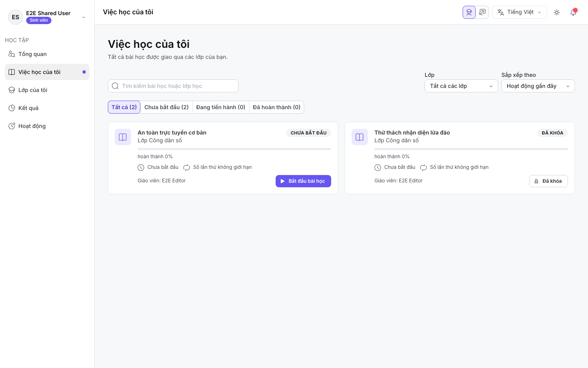
Task: Click the Đã khóa locked button
Action: (548, 181)
